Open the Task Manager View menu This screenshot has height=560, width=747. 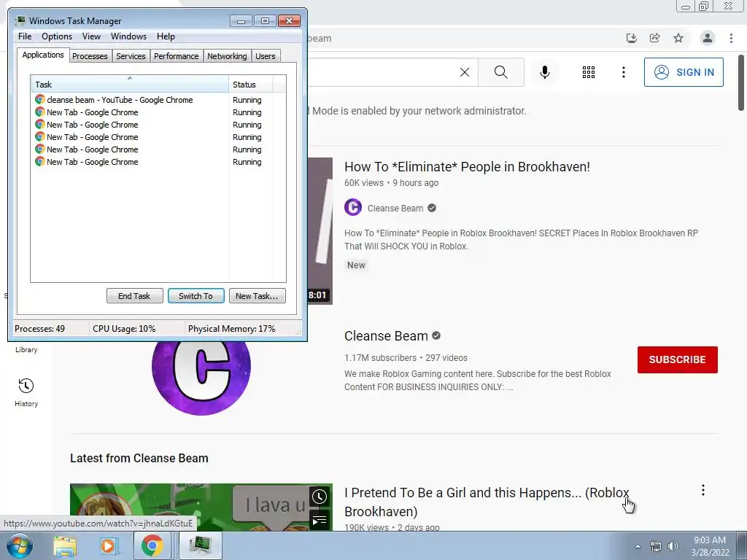coord(91,36)
